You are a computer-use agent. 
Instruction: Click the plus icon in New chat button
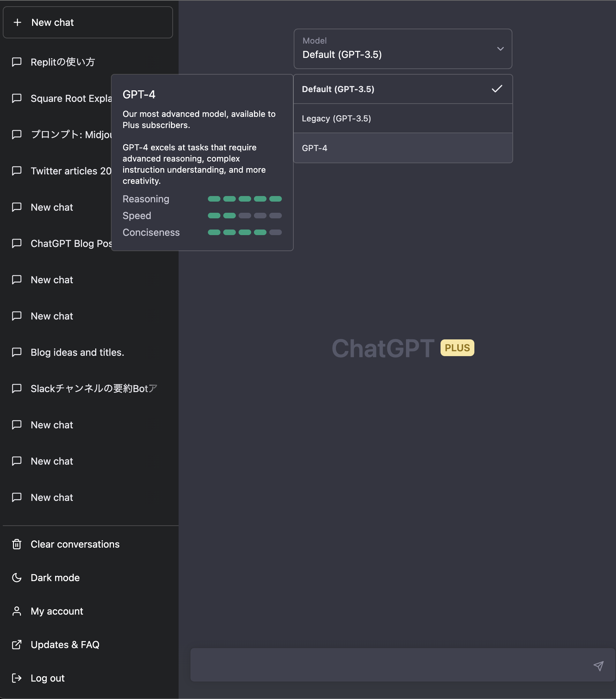[x=17, y=22]
